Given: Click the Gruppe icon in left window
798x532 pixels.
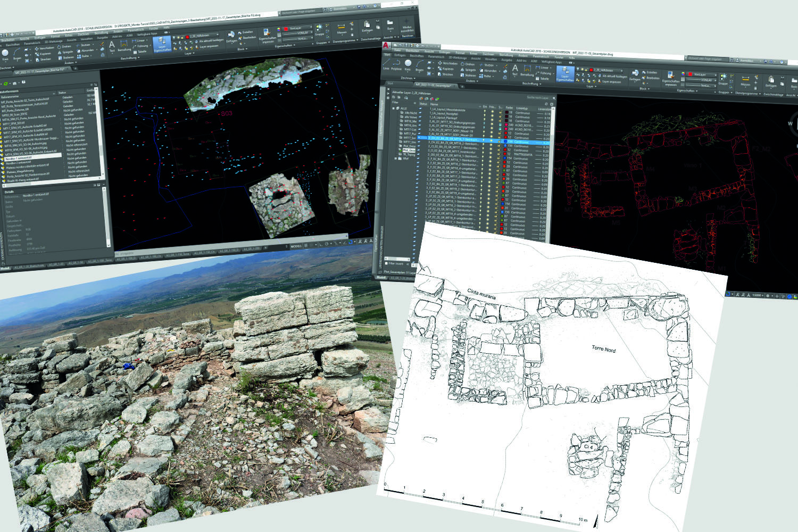Looking at the screenshot, I should tap(319, 30).
